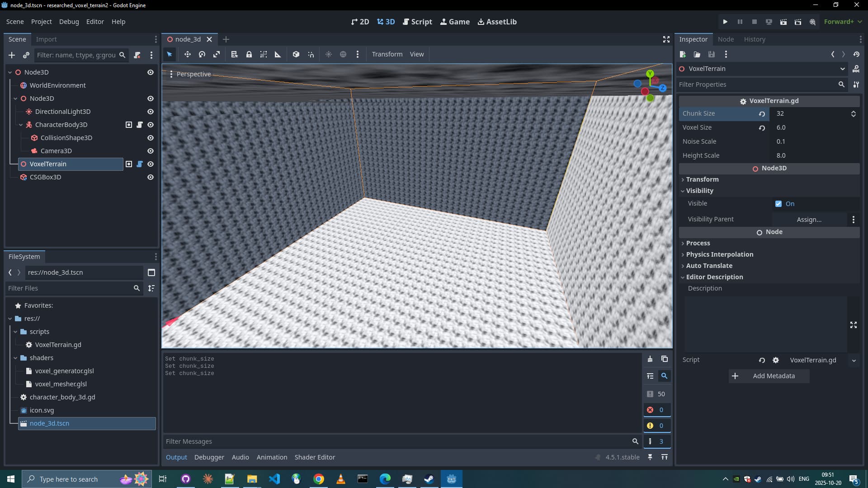868x488 pixels.
Task: Toggle DirectionalLight3D visibility eye
Action: pyautogui.click(x=151, y=112)
